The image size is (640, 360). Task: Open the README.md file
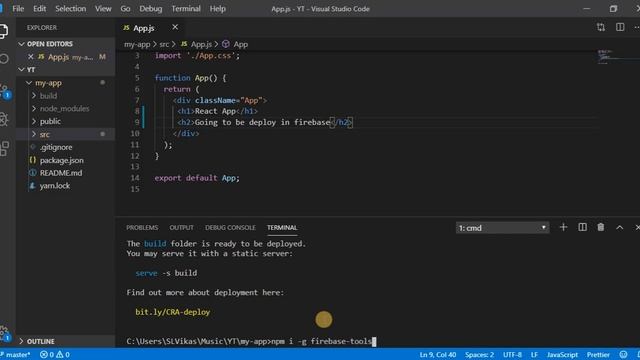click(x=61, y=173)
